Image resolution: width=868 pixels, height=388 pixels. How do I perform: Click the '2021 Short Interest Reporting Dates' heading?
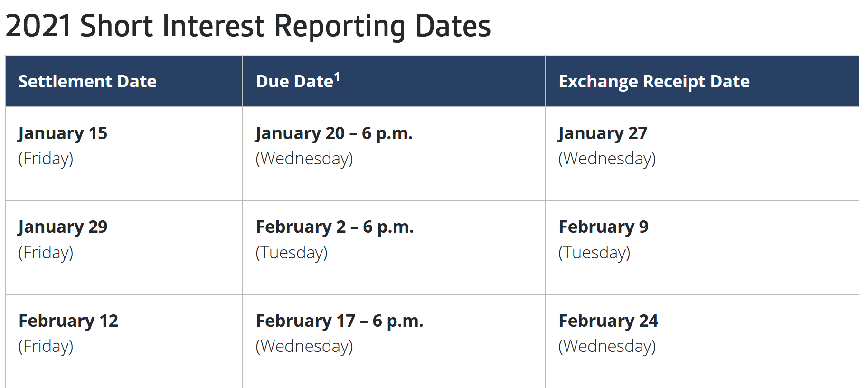pos(248,26)
